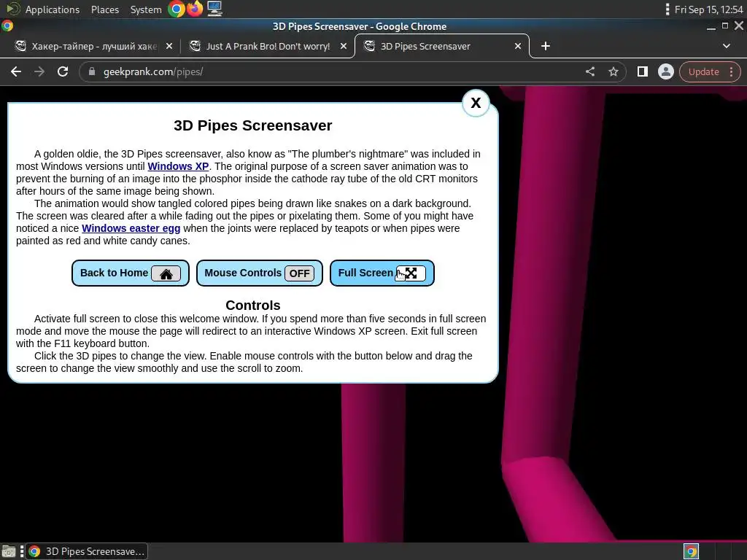Reload the current page
This screenshot has width=747, height=560.
(63, 72)
